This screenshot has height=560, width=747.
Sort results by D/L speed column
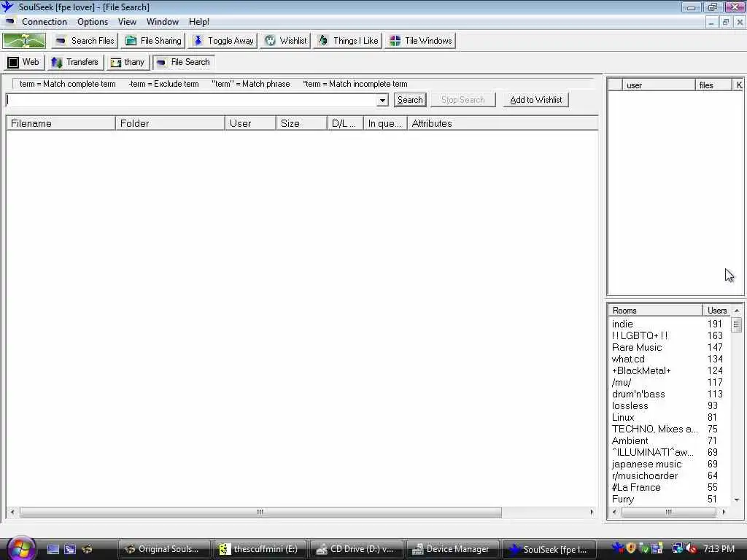click(345, 123)
